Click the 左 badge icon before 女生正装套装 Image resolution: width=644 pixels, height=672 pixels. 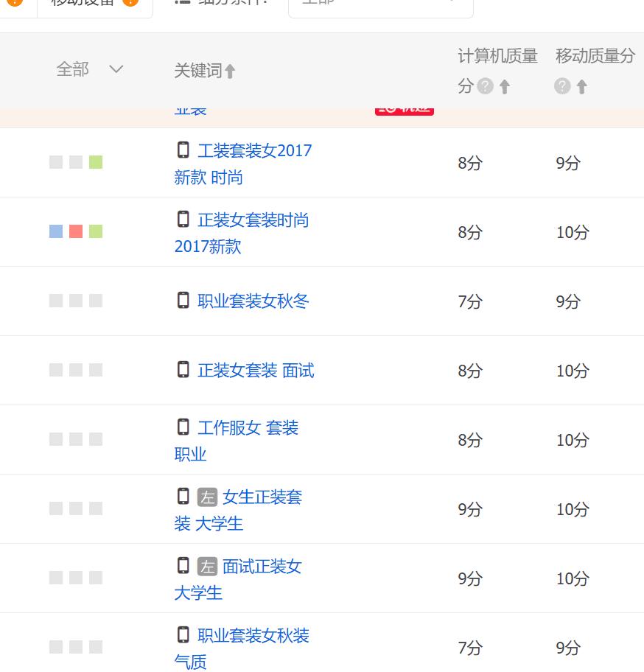coord(206,497)
